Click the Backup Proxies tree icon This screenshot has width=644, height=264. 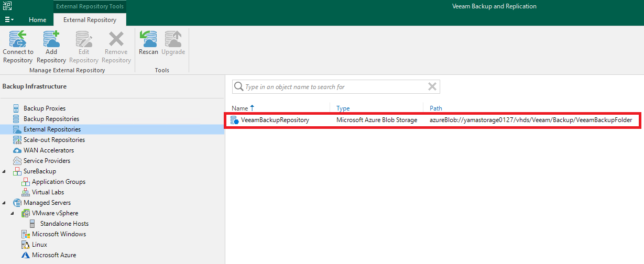tap(17, 108)
